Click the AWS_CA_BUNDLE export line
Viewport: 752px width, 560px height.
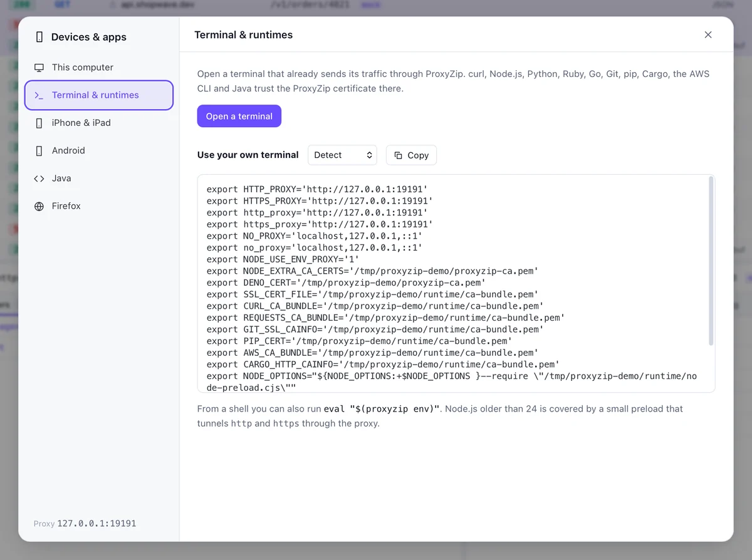click(x=372, y=353)
